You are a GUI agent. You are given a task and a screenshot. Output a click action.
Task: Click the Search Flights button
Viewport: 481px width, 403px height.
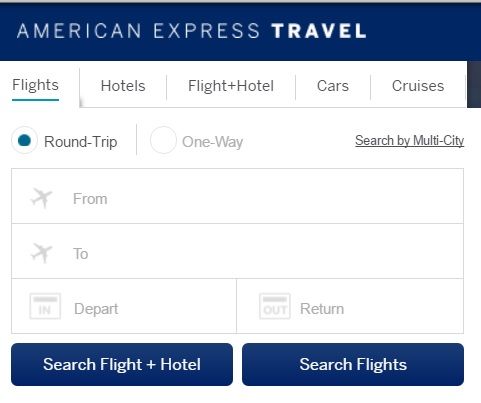(x=353, y=364)
